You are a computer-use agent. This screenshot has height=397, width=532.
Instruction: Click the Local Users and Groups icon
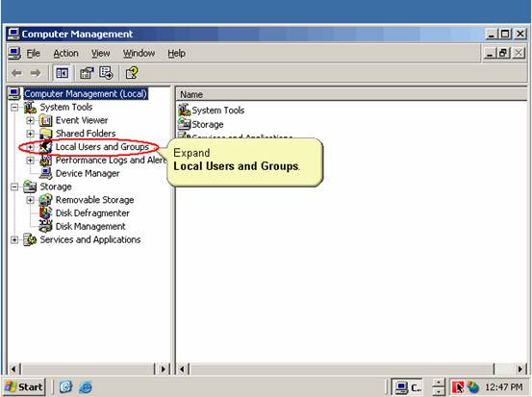(x=46, y=147)
